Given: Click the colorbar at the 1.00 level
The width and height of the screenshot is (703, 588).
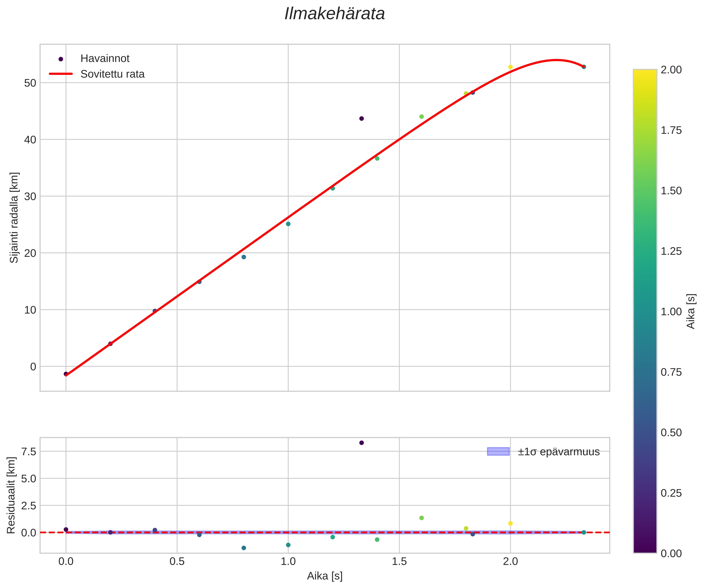Looking at the screenshot, I should coord(645,311).
